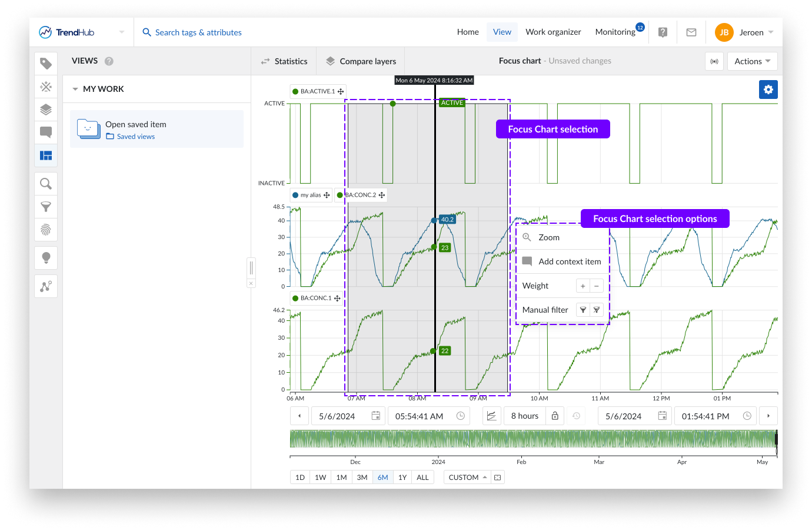Click the blue chart settings gear

coord(768,90)
